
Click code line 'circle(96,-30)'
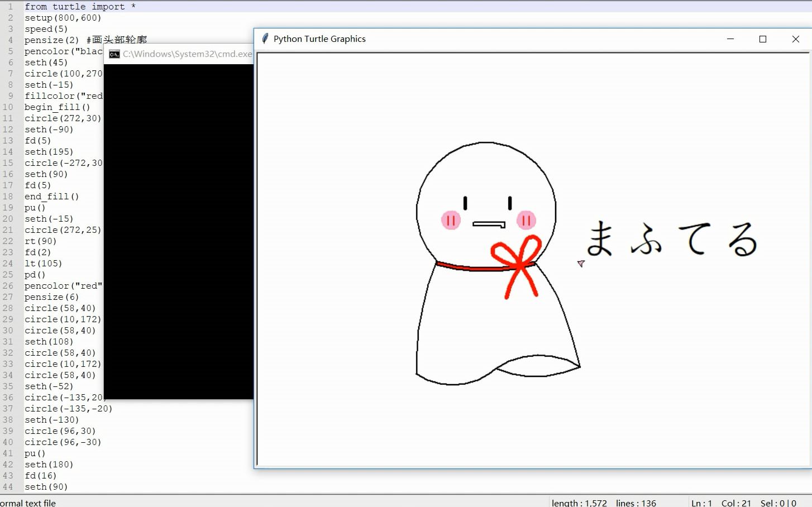pyautogui.click(x=63, y=442)
